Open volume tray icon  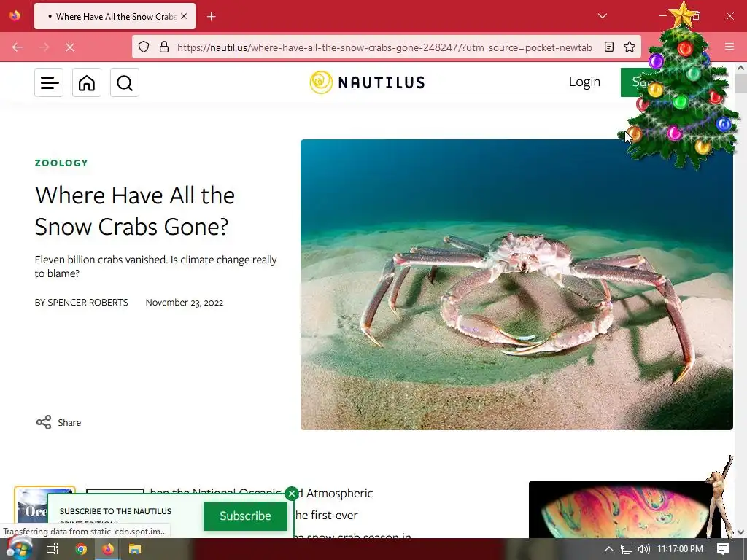tap(643, 549)
